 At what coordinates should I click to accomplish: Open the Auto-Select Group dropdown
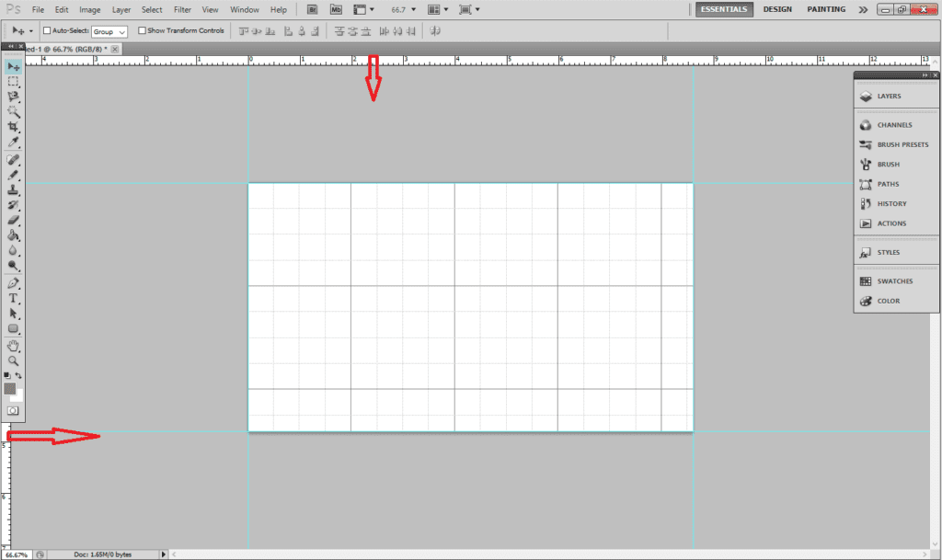(109, 31)
